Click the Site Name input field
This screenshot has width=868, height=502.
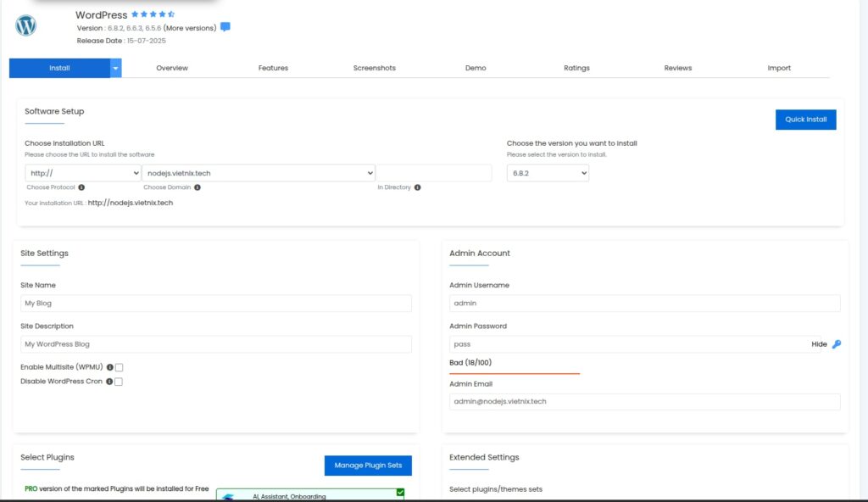[216, 304]
